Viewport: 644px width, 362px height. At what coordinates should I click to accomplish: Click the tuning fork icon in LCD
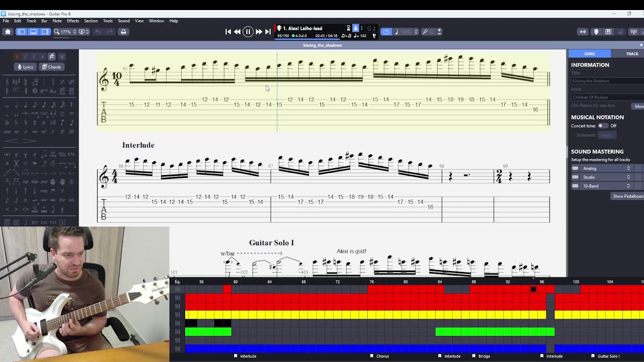tap(374, 36)
